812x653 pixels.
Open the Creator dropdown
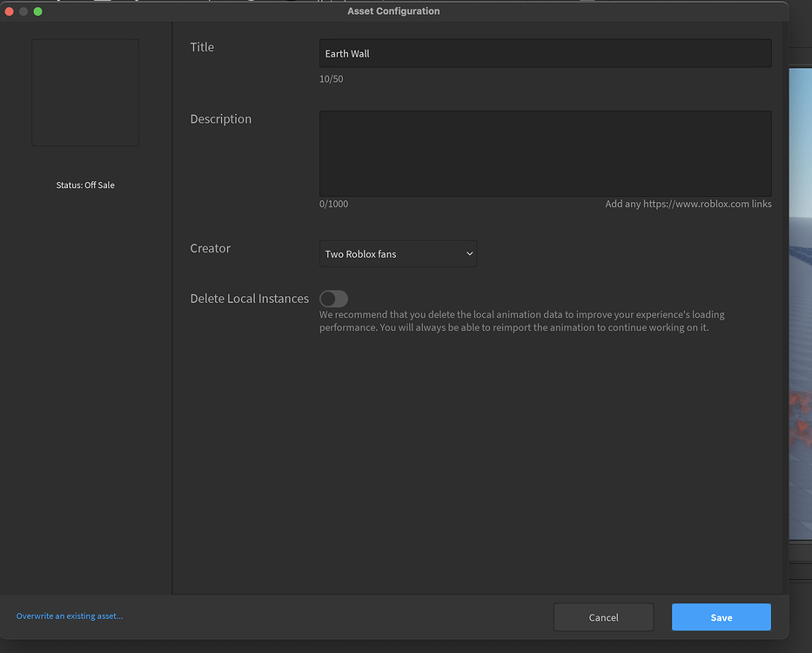click(397, 253)
